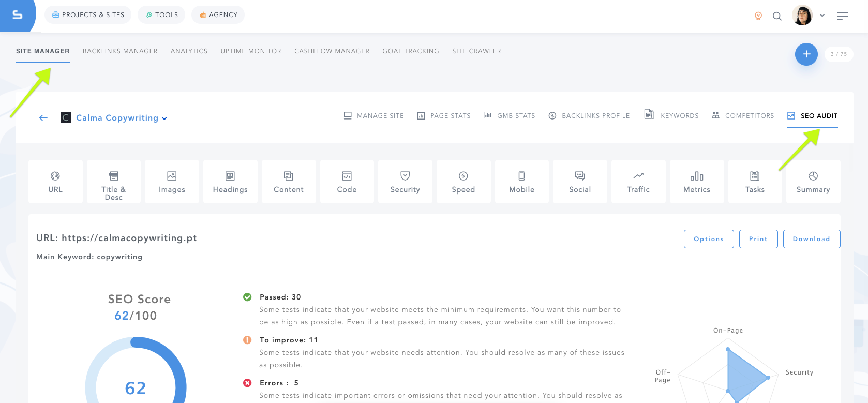Select the Code audit card
The image size is (868, 403).
[347, 182]
